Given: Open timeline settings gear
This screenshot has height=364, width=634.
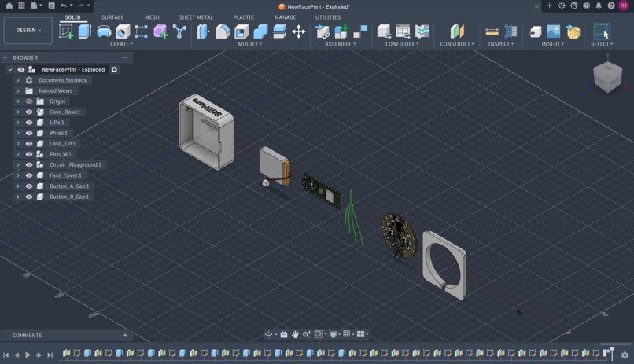Looking at the screenshot, I should 625,355.
